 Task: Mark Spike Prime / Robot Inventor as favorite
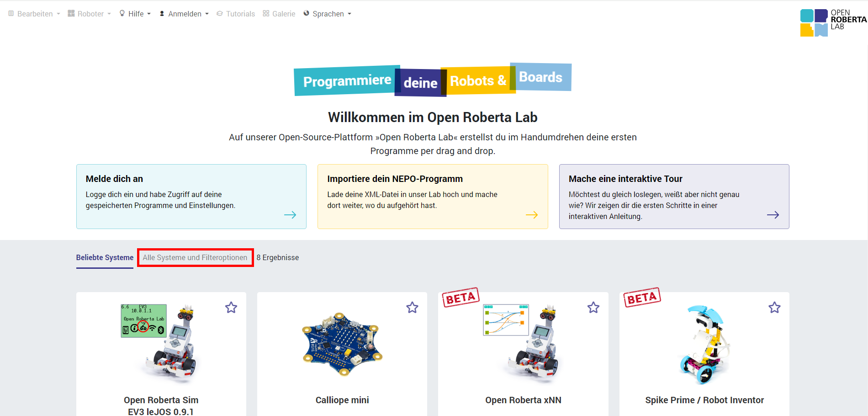pos(774,308)
